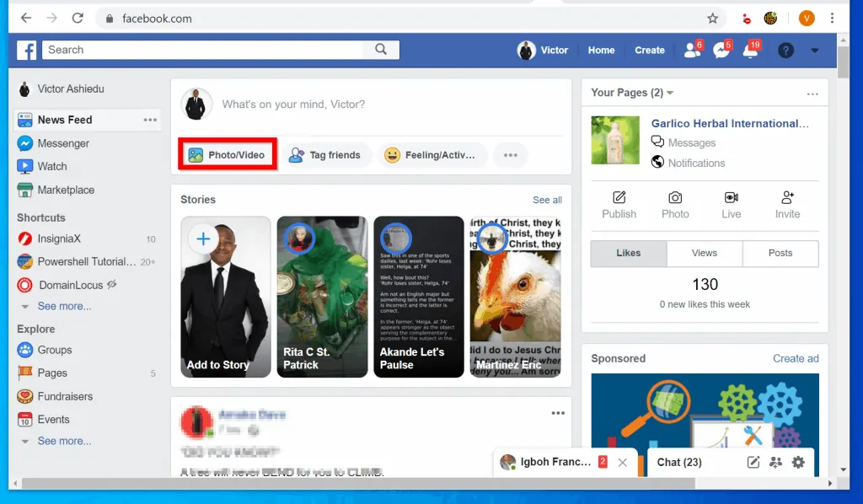This screenshot has height=504, width=863.
Task: Open the new message icon in chat bar
Action: [752, 463]
